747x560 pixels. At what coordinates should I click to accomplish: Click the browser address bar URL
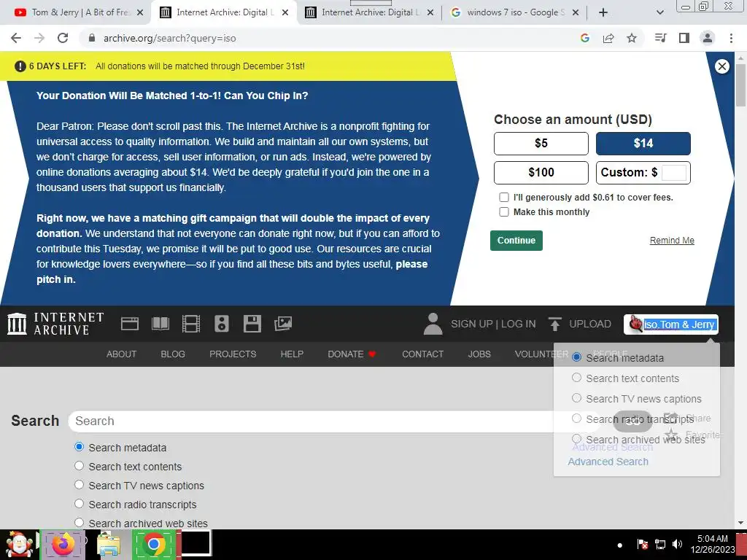click(169, 38)
